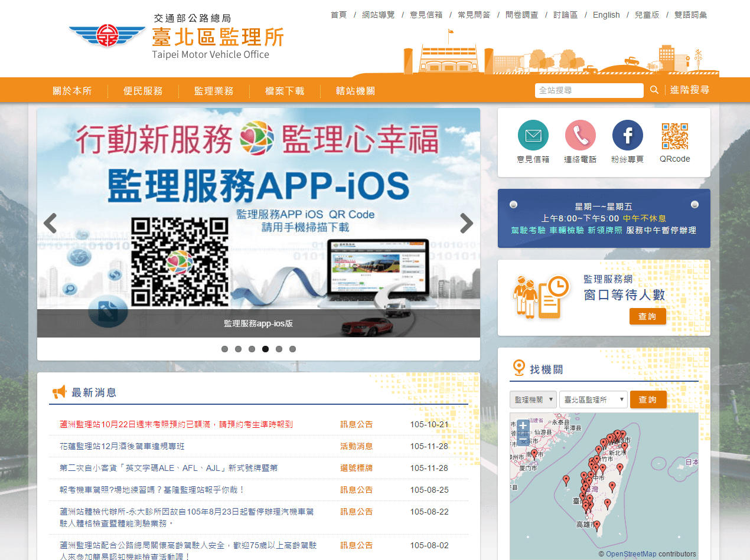Open the 監理機關 category dropdown
750x560 pixels.
point(533,399)
